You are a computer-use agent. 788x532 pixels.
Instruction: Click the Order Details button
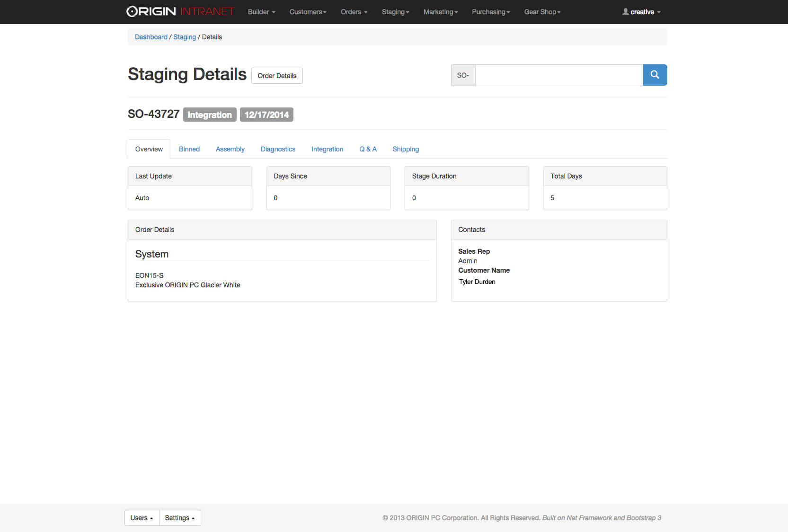coord(277,76)
